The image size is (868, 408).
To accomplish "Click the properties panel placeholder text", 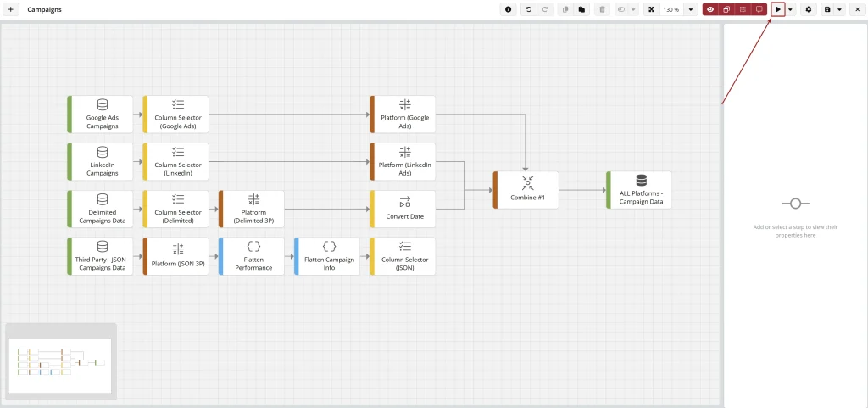I will click(x=795, y=232).
